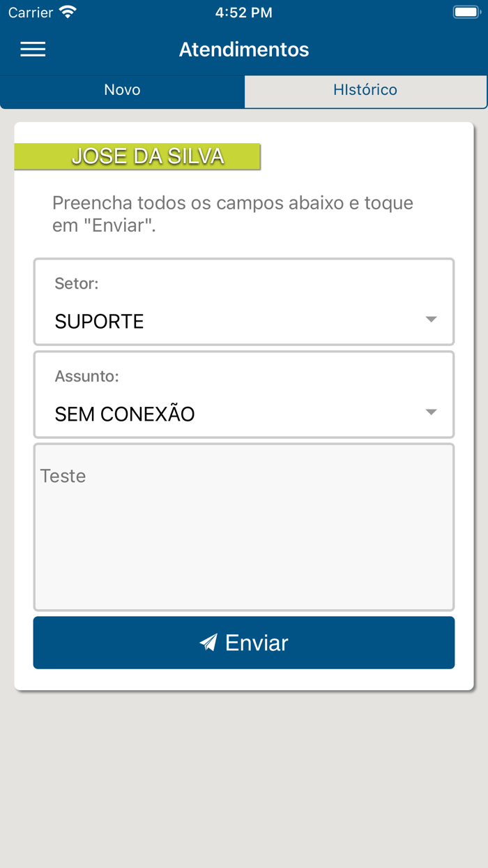Tap the SUPORTE value in Setor field
The width and height of the screenshot is (488, 868).
pyautogui.click(x=100, y=322)
